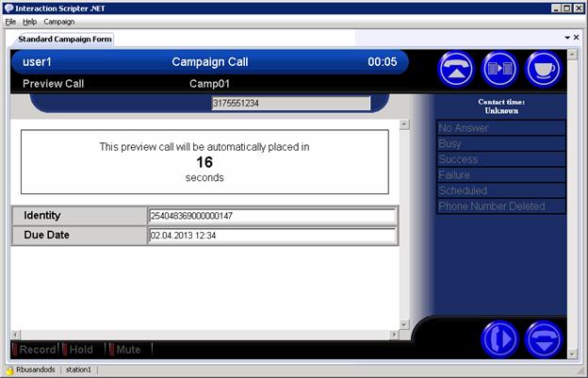Open the File menu

tap(10, 21)
